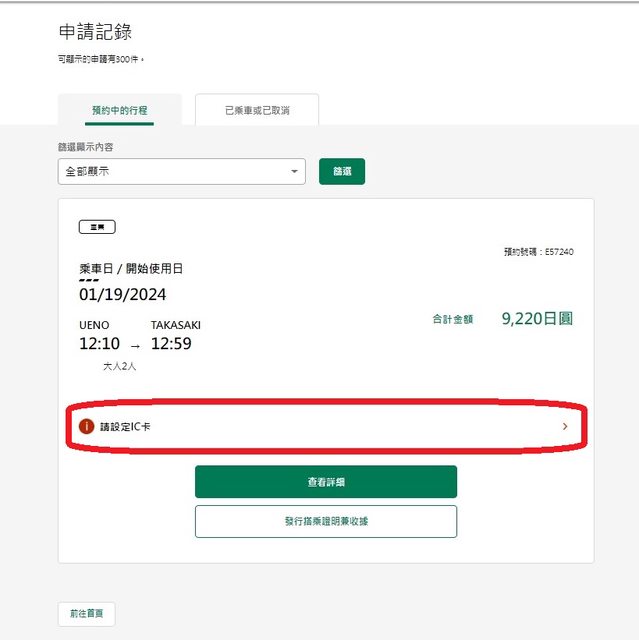
Task: Click the 大人2人 passenger count text
Action: [x=119, y=367]
